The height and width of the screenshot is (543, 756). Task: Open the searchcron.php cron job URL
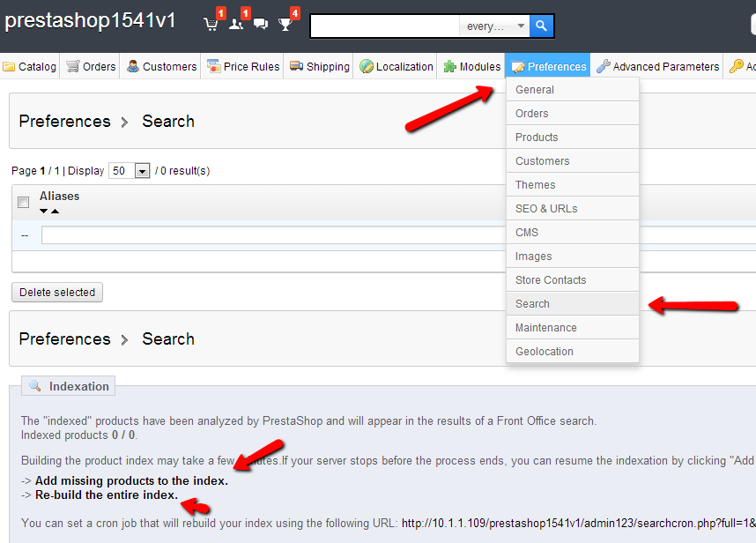(x=579, y=524)
